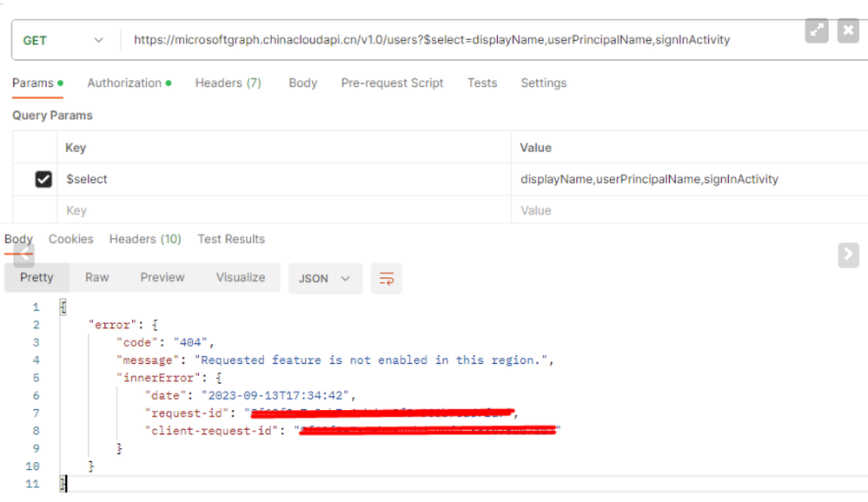Close the image viewer
The image size is (868, 502).
click(x=847, y=30)
